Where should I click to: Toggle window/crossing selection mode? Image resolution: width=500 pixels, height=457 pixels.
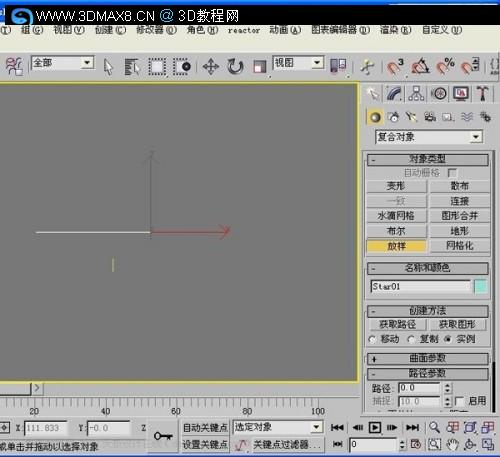(182, 67)
